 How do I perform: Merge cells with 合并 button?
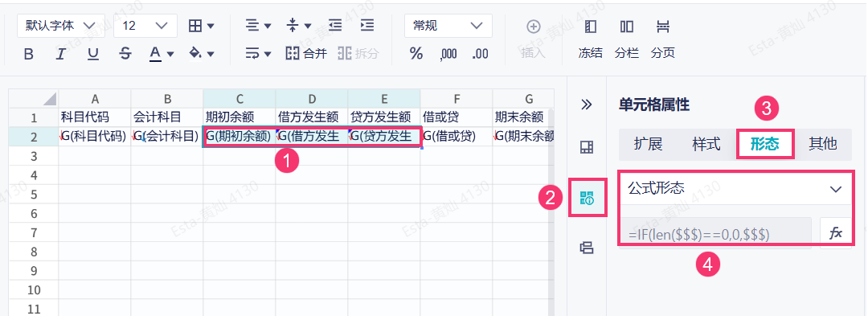[x=306, y=54]
